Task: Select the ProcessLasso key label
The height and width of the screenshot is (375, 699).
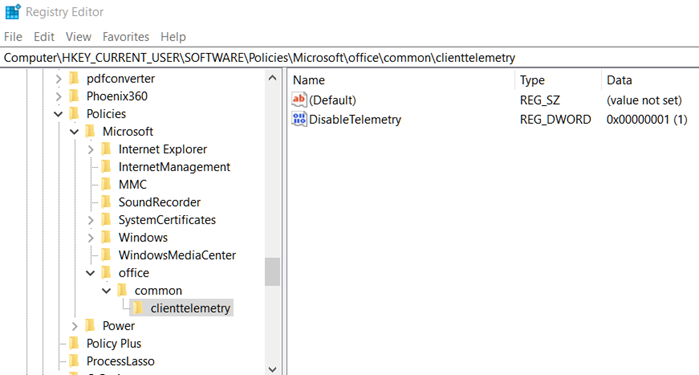Action: [120, 361]
